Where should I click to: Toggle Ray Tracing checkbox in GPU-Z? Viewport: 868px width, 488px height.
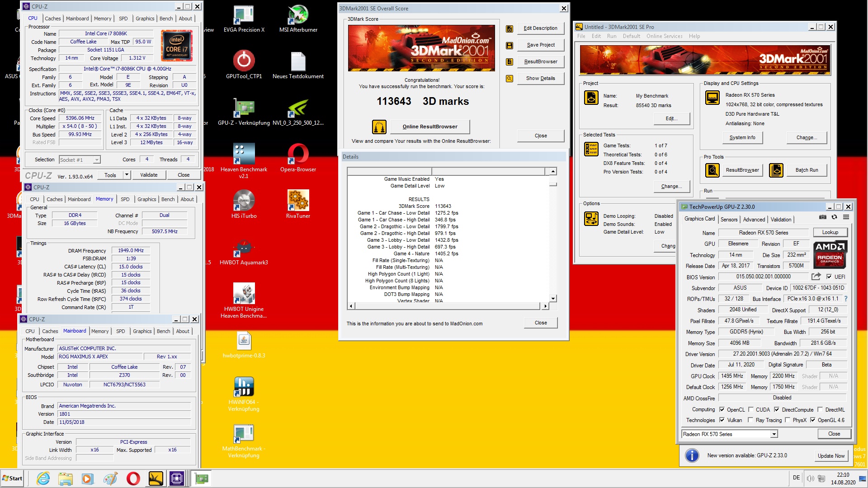(751, 420)
